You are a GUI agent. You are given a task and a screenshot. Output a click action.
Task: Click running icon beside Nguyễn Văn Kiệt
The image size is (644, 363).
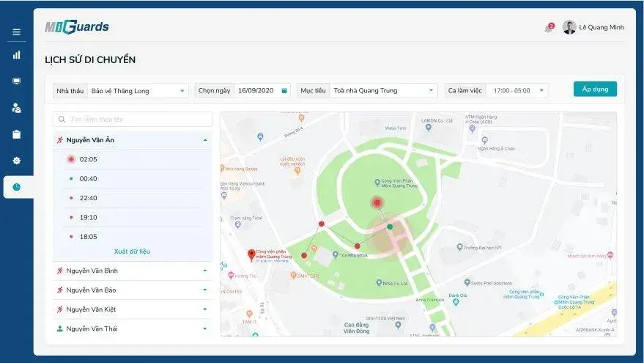click(60, 309)
